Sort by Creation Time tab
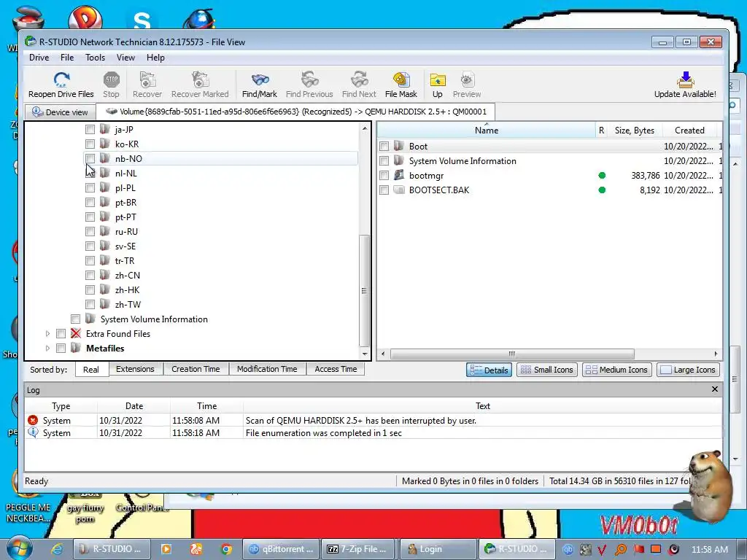 click(x=196, y=369)
